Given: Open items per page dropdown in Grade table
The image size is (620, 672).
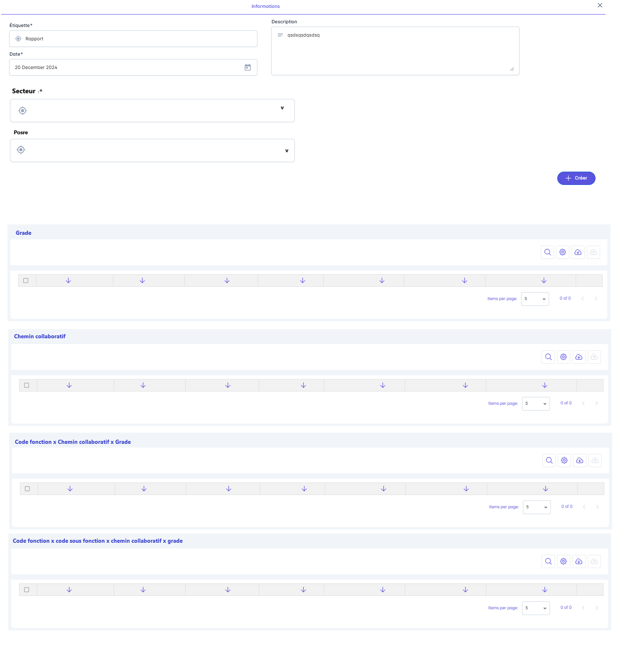Looking at the screenshot, I should pyautogui.click(x=535, y=299).
